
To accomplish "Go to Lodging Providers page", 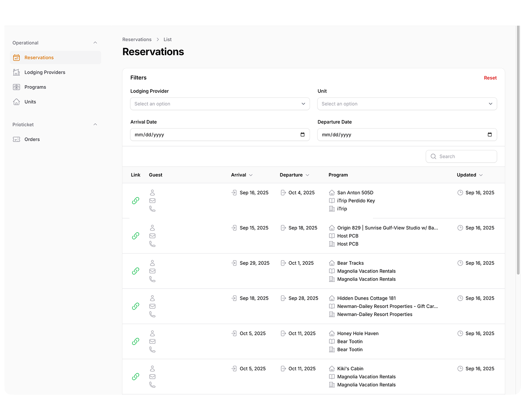I will click(x=56, y=72).
